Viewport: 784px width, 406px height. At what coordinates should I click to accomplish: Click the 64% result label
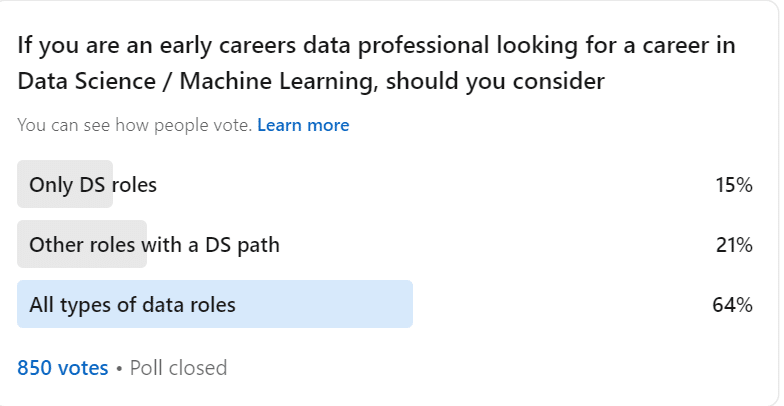(732, 305)
